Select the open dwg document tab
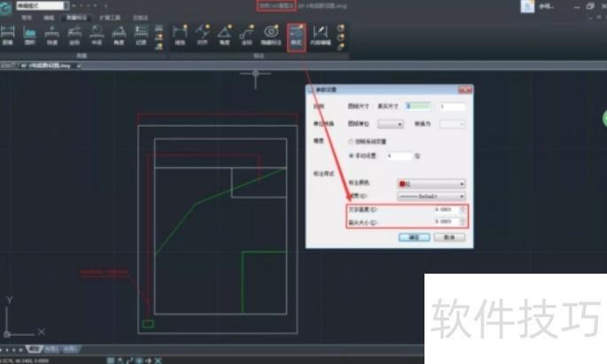Screen dimensions: 607x364 pyautogui.click(x=49, y=66)
